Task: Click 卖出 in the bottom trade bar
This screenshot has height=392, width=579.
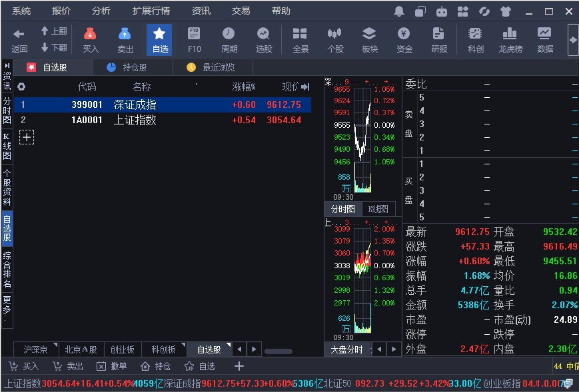Action: click(68, 366)
